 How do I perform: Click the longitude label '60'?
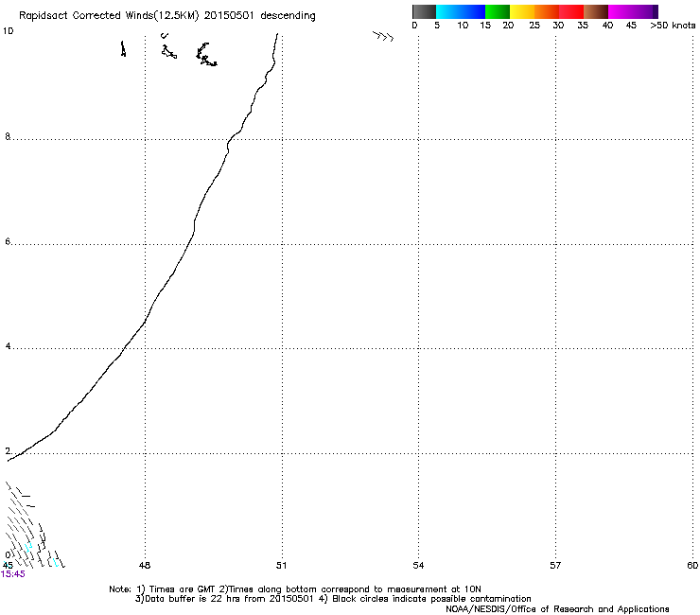pos(692,566)
